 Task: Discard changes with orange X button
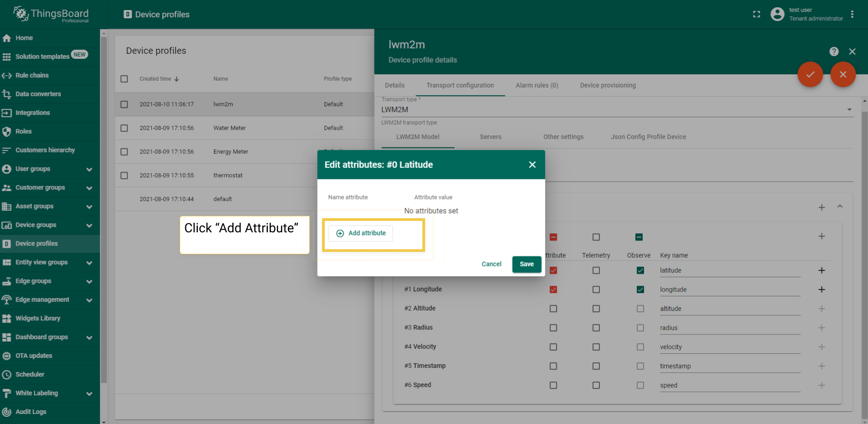[843, 74]
